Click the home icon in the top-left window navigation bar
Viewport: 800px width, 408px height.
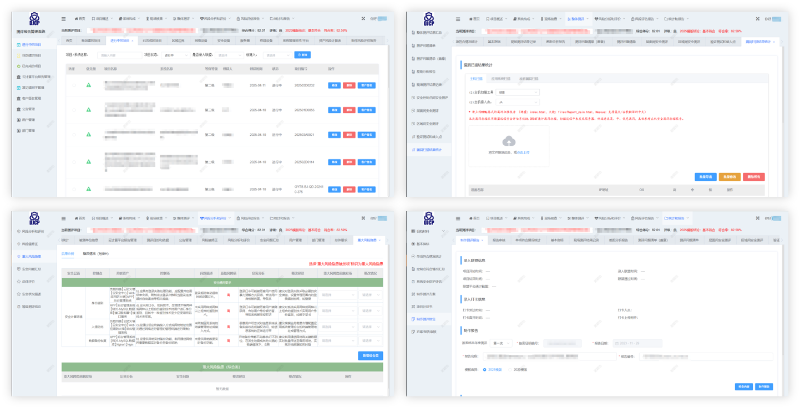pos(80,19)
